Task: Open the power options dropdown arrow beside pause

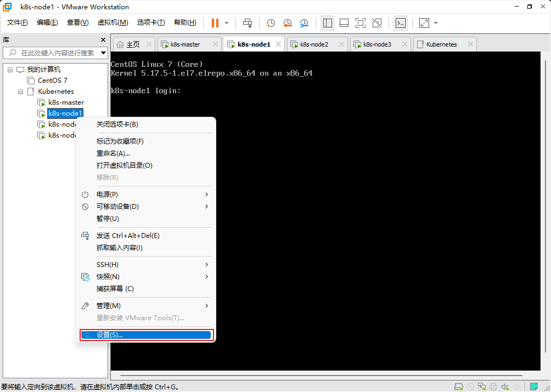Action: (x=227, y=23)
